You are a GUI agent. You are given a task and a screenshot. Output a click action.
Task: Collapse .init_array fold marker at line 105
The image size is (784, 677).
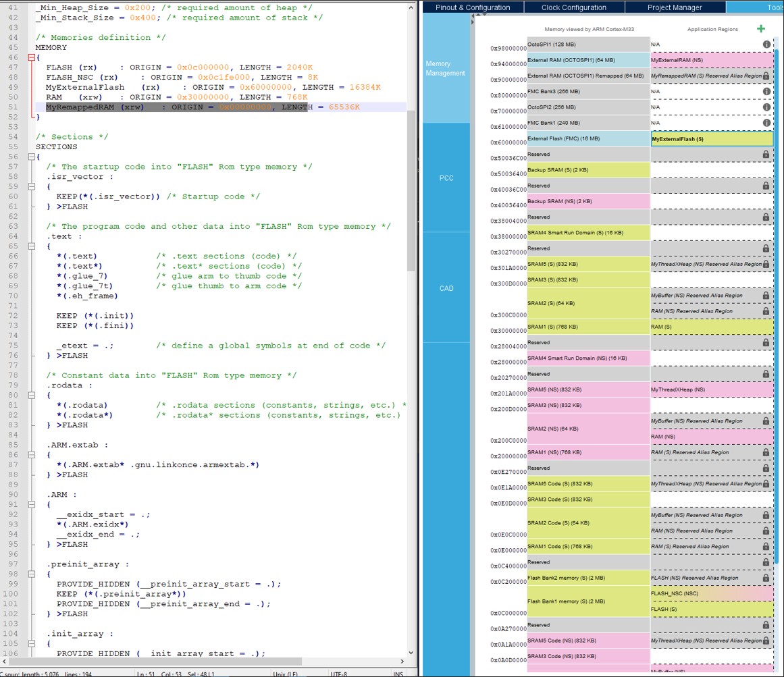click(32, 643)
